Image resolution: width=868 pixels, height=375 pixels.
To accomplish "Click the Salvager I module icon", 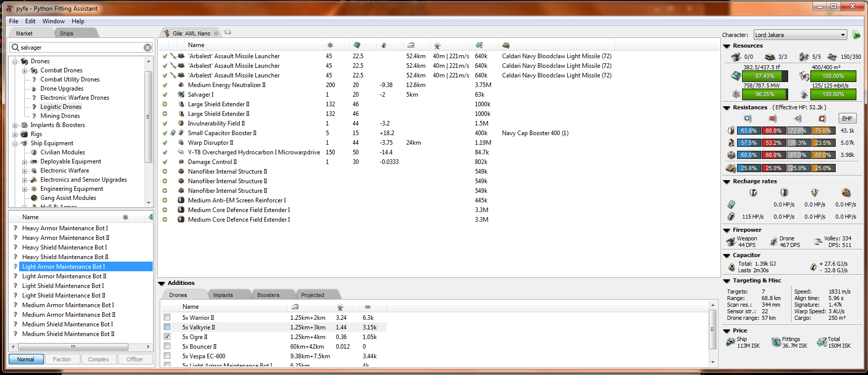I will coord(181,95).
